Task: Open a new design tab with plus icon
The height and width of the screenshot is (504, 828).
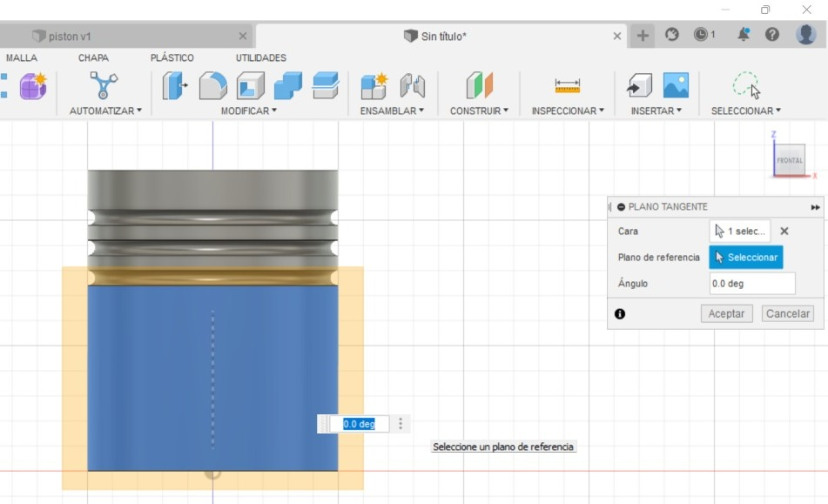Action: pyautogui.click(x=643, y=36)
